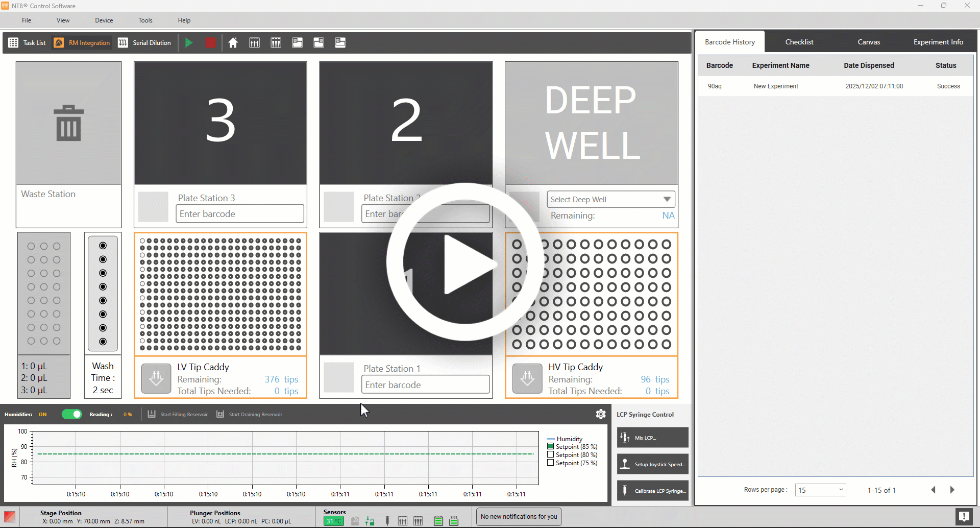Toggle the Humidifier on/off switch
This screenshot has height=528, width=980.
(x=72, y=414)
